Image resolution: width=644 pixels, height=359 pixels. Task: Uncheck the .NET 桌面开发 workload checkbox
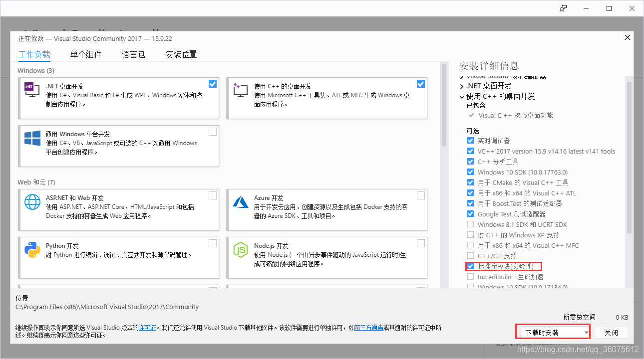coord(213,84)
